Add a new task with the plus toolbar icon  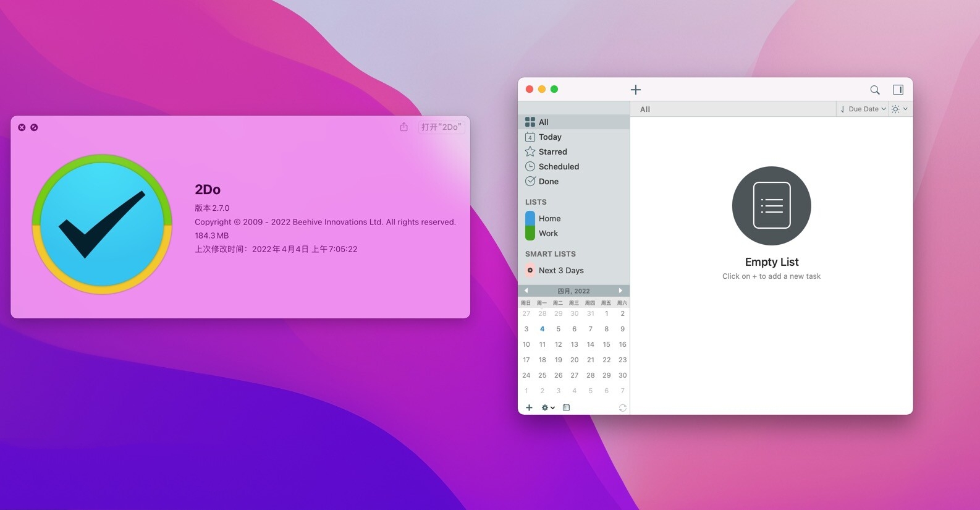pos(635,90)
